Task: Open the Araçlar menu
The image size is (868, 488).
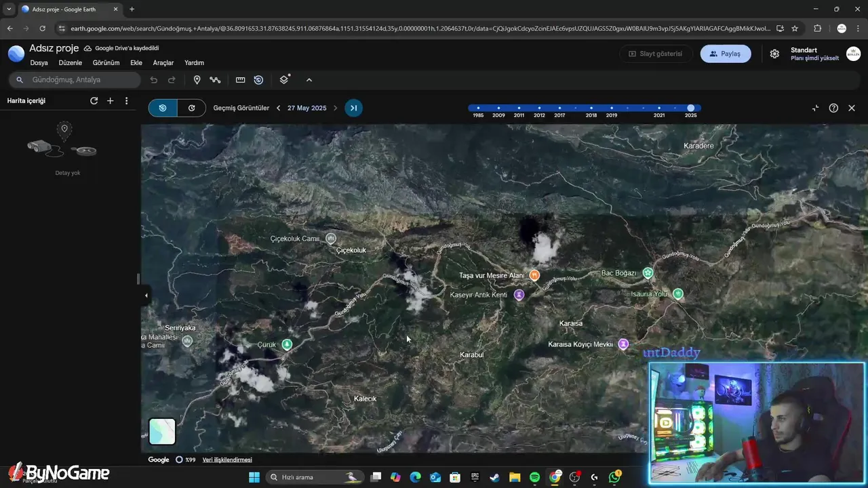Action: tap(163, 63)
